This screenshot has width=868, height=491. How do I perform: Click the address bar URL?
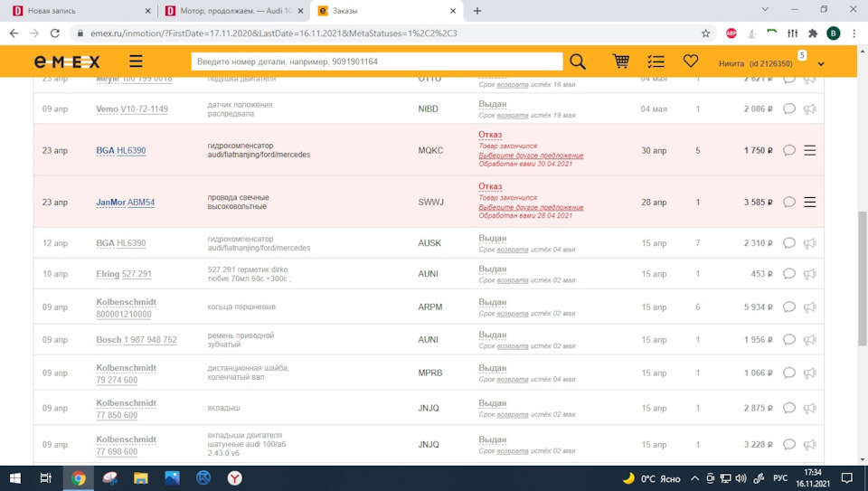[273, 33]
